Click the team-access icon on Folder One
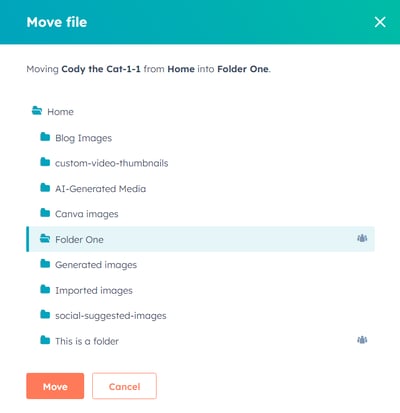The image size is (400, 413). 362,238
